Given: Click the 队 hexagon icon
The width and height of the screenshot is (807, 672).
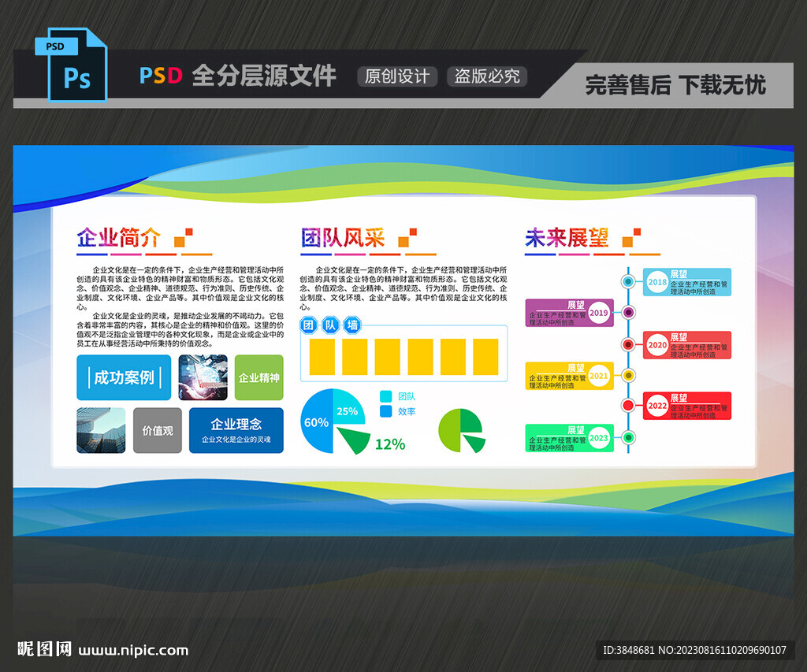Looking at the screenshot, I should point(330,325).
